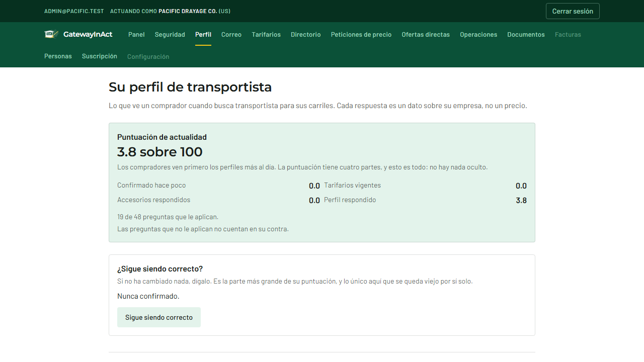Click the Confirmado hace poco row label
Viewport: 644px width, 362px height.
[151, 186]
